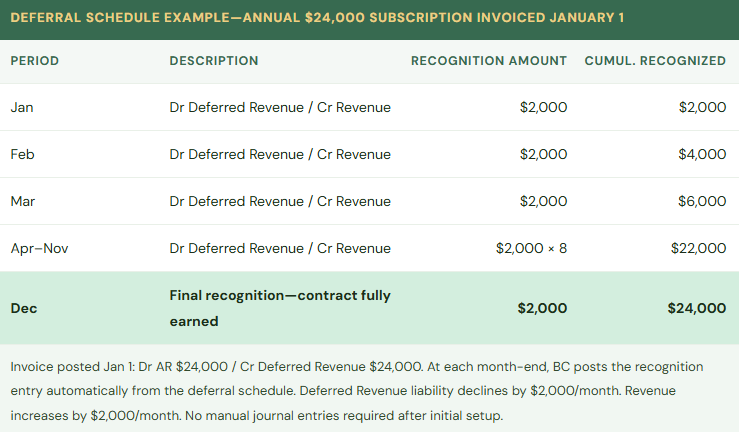Click the $2,000 × 8 recognition amount

point(531,248)
